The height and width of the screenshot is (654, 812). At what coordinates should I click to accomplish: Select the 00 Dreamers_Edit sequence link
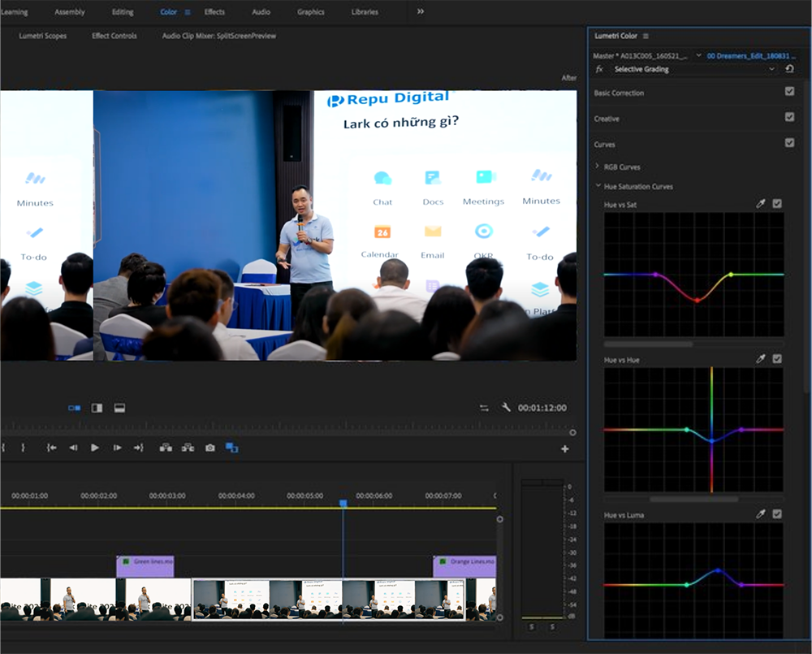[x=751, y=56]
